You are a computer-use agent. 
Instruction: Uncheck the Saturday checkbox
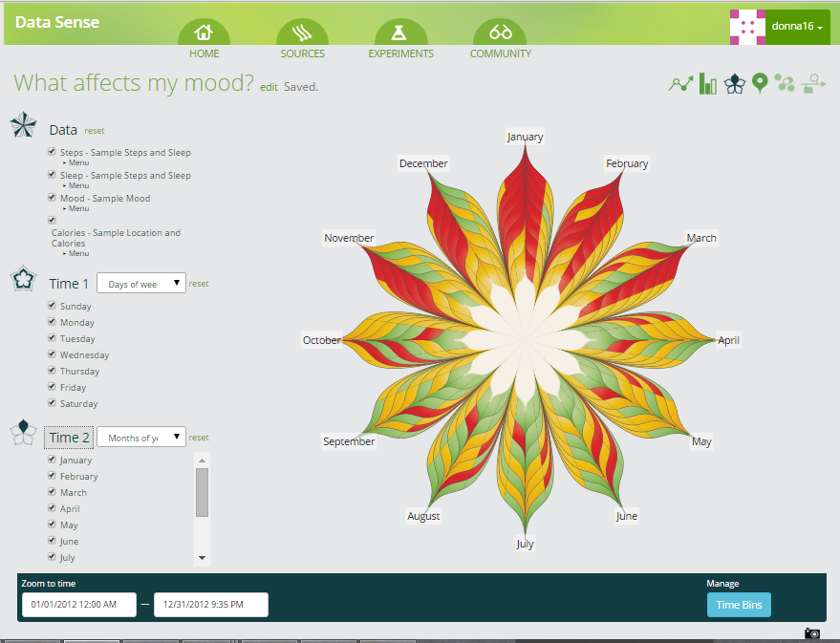tap(52, 402)
